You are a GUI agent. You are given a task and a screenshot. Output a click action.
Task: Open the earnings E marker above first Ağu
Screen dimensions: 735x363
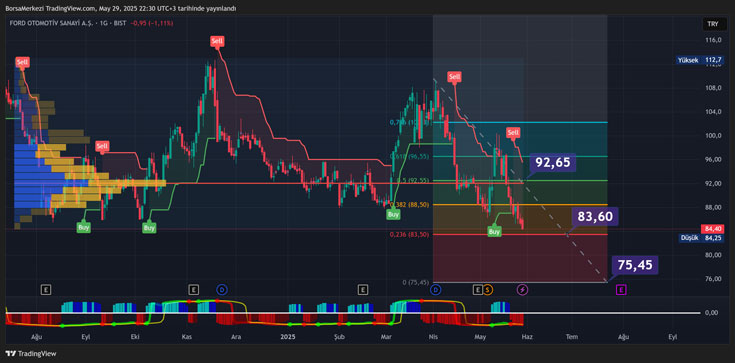tap(45, 290)
